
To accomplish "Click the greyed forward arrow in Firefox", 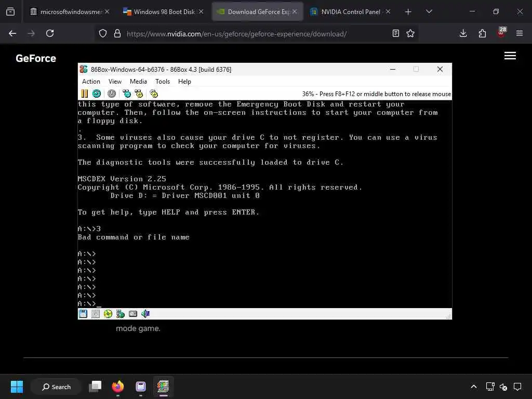I will pos(31,33).
